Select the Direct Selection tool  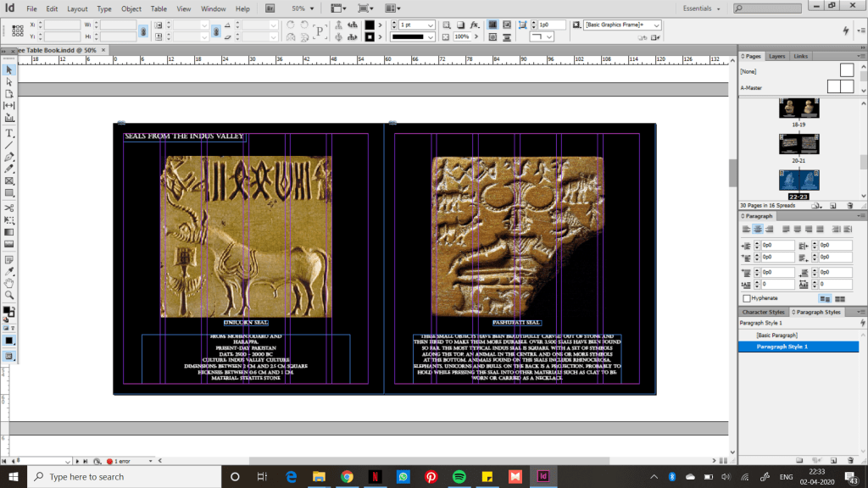click(x=9, y=82)
